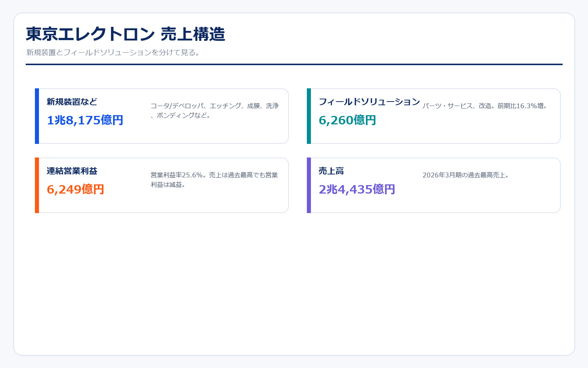Image resolution: width=588 pixels, height=368 pixels.
Task: Click description starting with 営業利益率25.6%
Action: 214,180
